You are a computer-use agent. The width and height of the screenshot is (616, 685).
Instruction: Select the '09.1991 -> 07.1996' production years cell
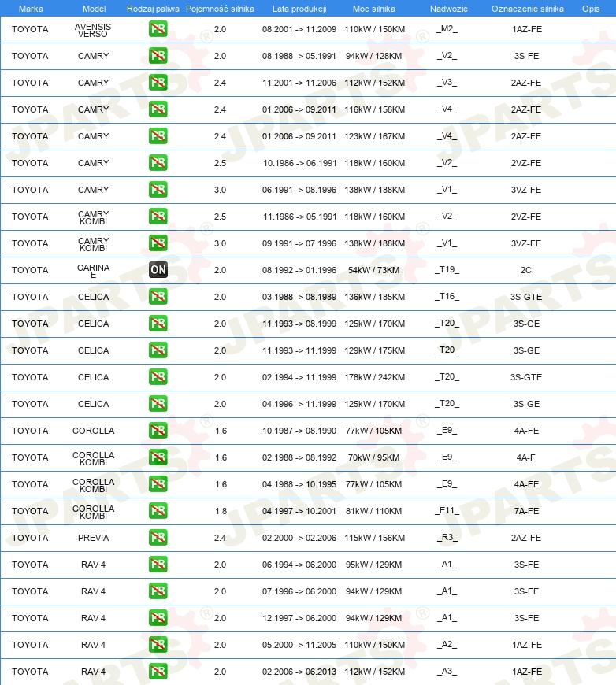[299, 243]
